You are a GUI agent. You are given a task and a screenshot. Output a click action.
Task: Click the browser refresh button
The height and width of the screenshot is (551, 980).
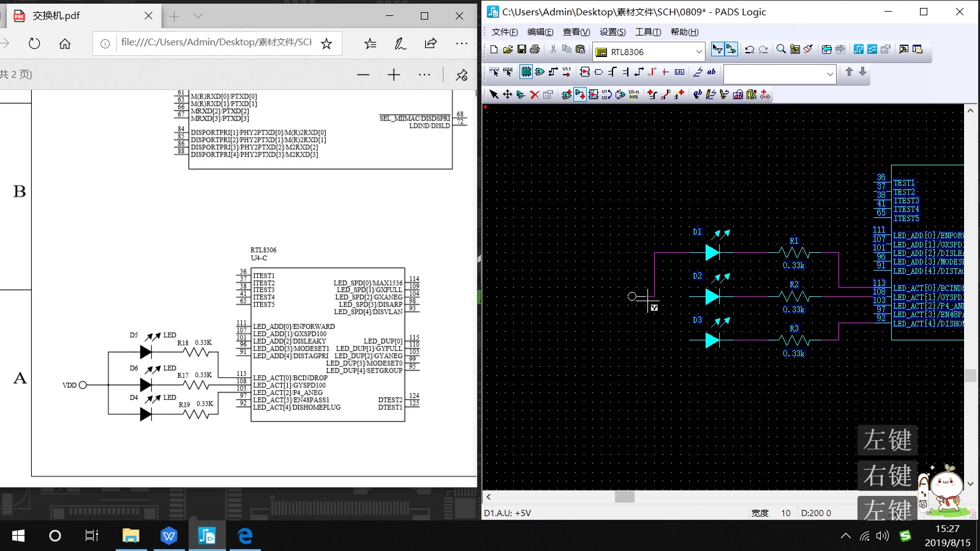click(34, 43)
